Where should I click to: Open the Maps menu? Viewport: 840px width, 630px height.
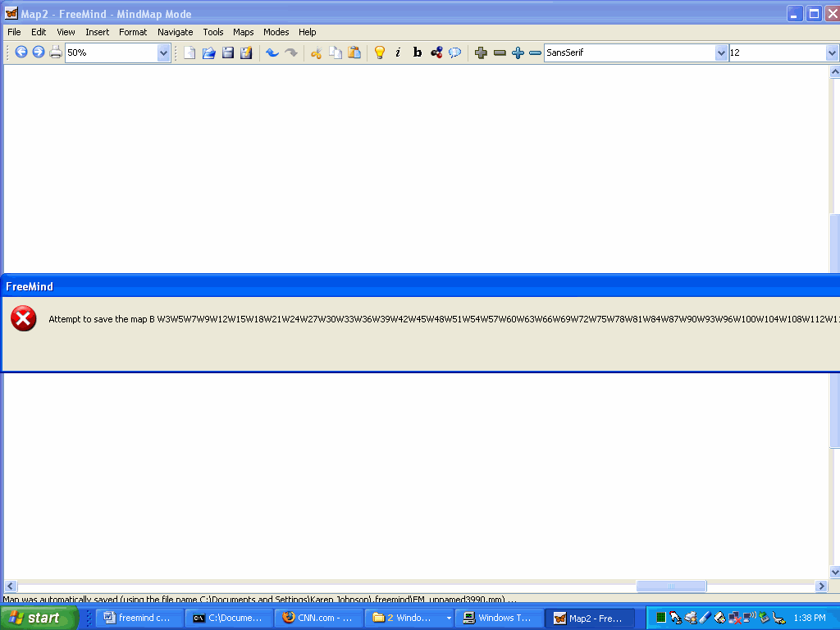tap(243, 32)
